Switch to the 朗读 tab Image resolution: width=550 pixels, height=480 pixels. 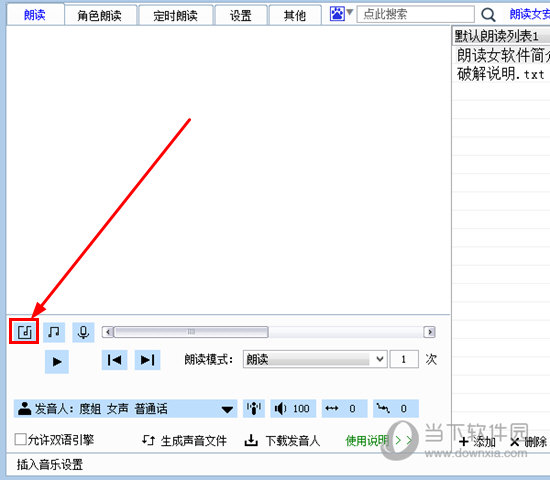click(35, 15)
